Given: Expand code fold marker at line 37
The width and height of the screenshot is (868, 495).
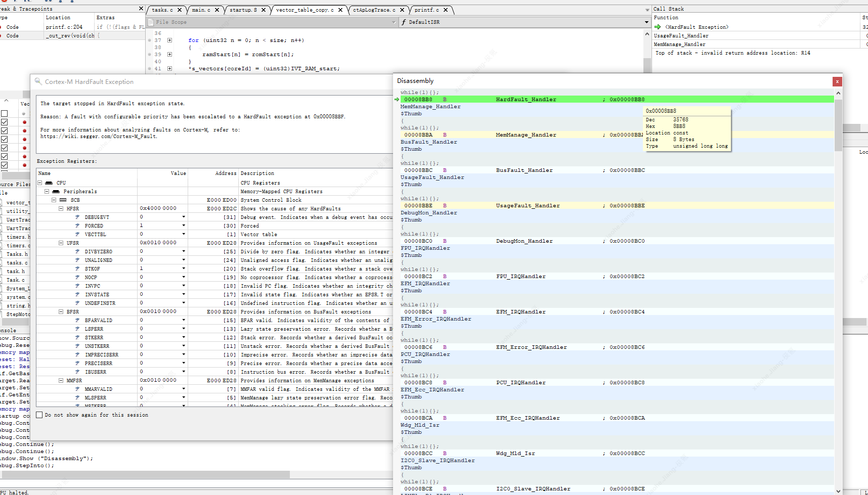Looking at the screenshot, I should 169,40.
